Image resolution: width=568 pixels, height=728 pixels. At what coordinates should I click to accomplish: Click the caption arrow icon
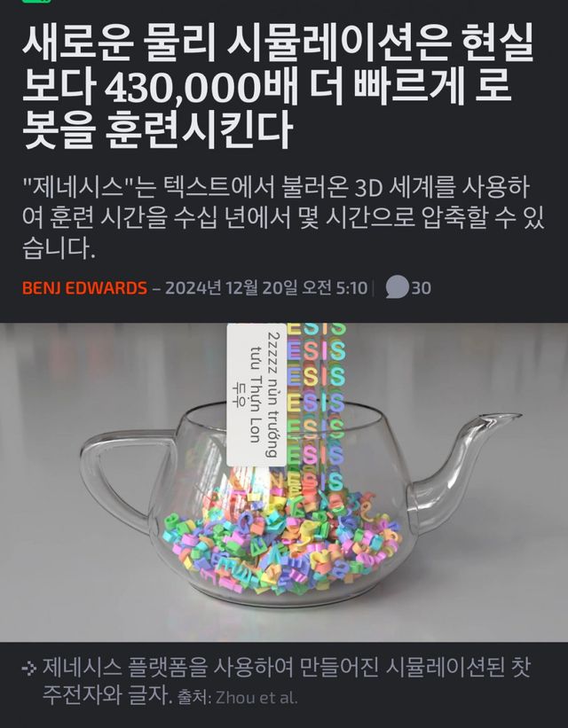pos(29,669)
